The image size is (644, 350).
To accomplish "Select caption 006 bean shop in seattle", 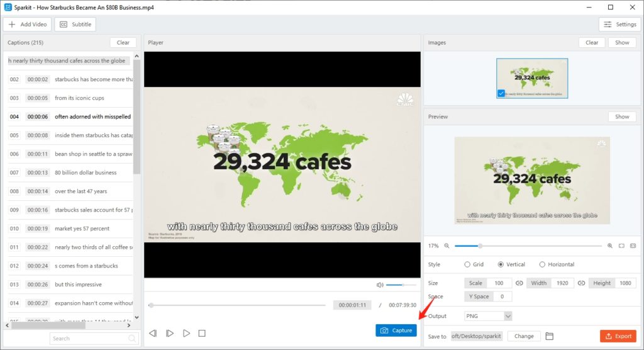I will coord(70,154).
